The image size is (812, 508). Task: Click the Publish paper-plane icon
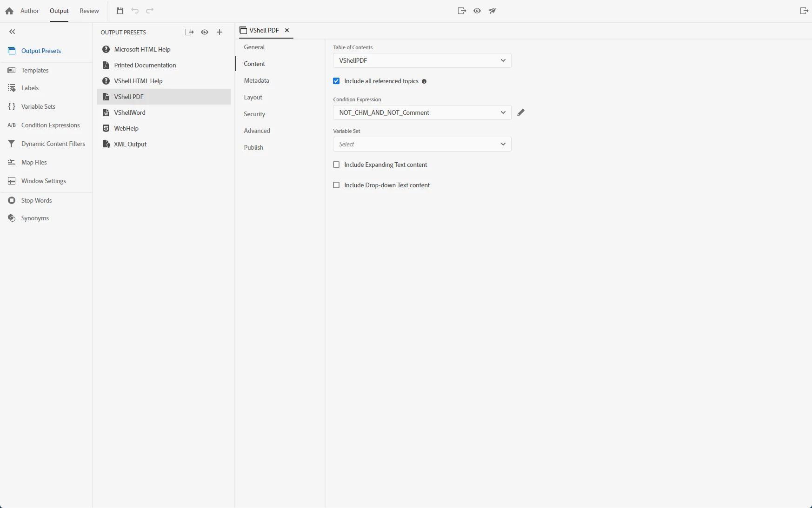click(492, 11)
